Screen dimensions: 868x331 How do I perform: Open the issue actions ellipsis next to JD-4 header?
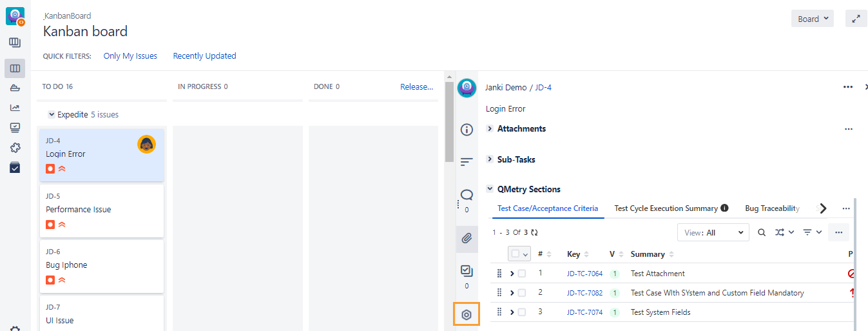[x=848, y=87]
